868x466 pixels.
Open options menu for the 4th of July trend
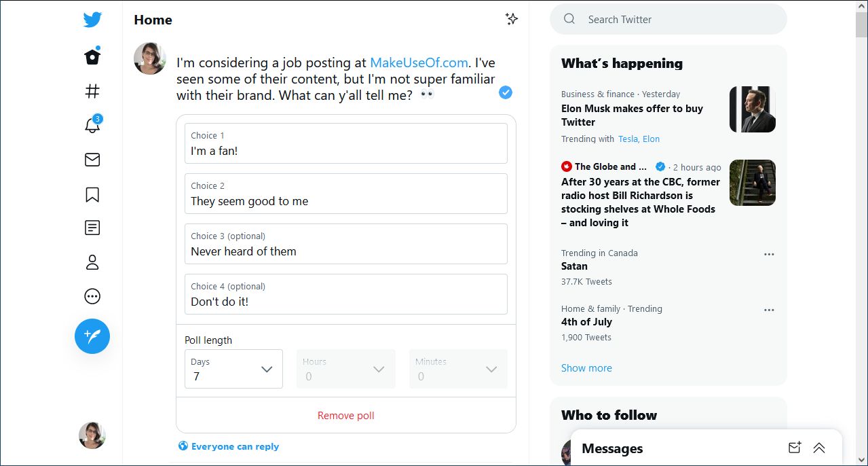[769, 309]
